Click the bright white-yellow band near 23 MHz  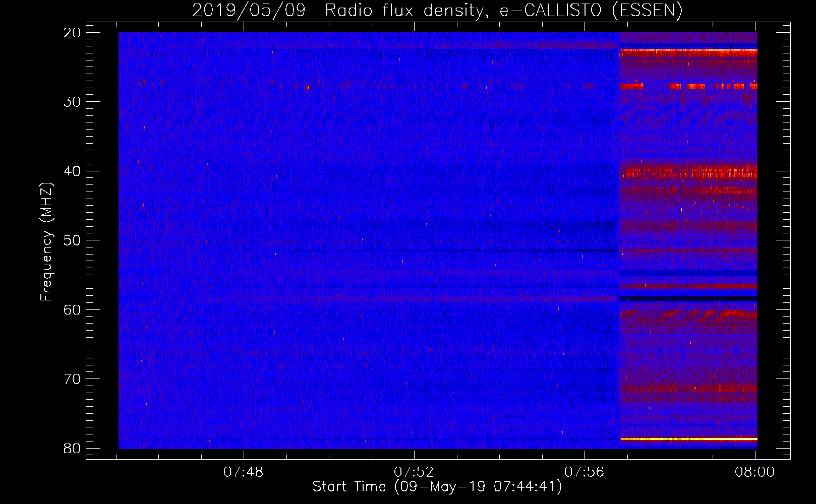pyautogui.click(x=688, y=50)
